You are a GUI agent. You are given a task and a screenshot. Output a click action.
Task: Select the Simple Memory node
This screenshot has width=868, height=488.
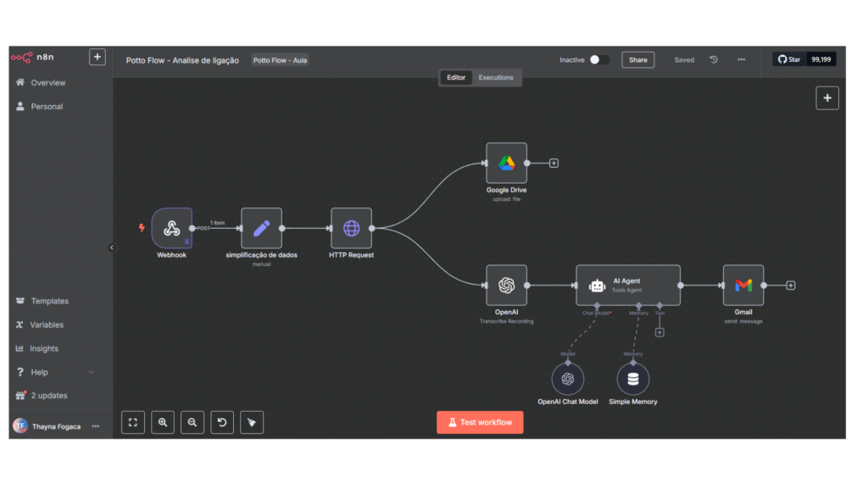pyautogui.click(x=632, y=379)
